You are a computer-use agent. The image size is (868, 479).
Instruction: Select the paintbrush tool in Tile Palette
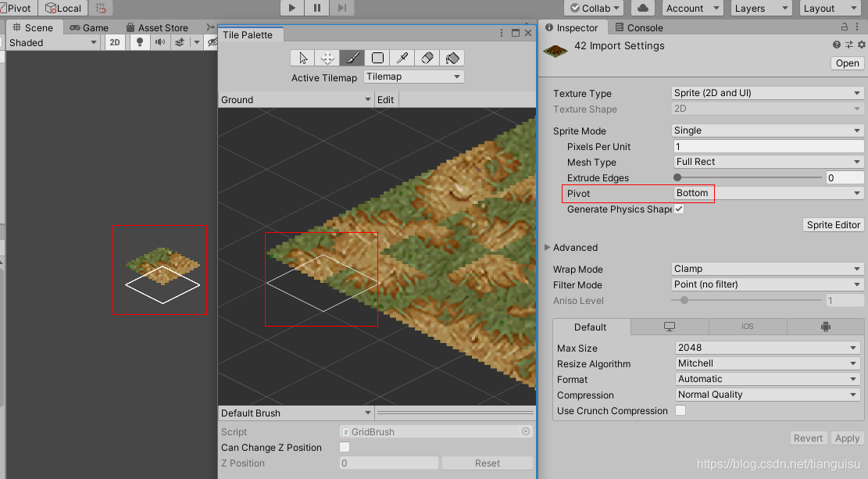pos(352,58)
